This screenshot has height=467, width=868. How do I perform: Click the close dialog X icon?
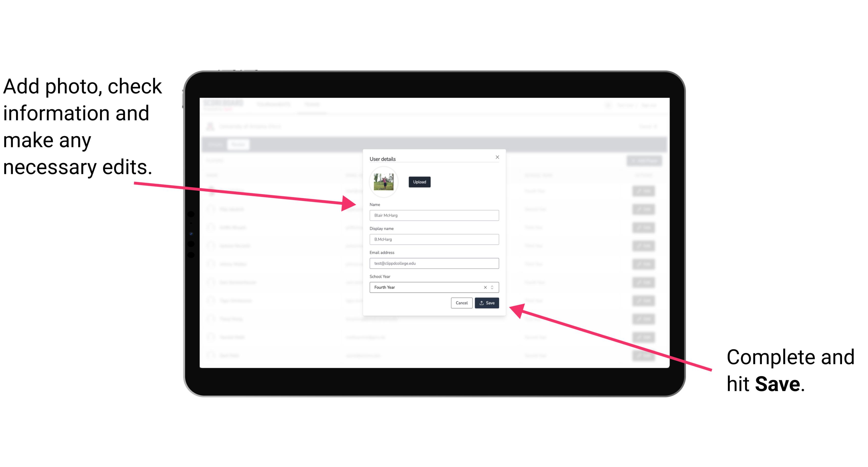(498, 157)
